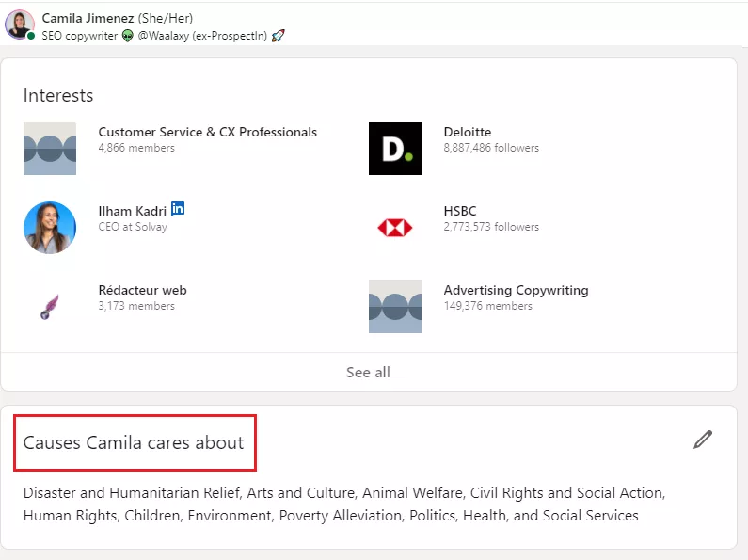Open Customer Service & CX Professionals group icon
This screenshot has height=560, width=748.
click(x=50, y=149)
